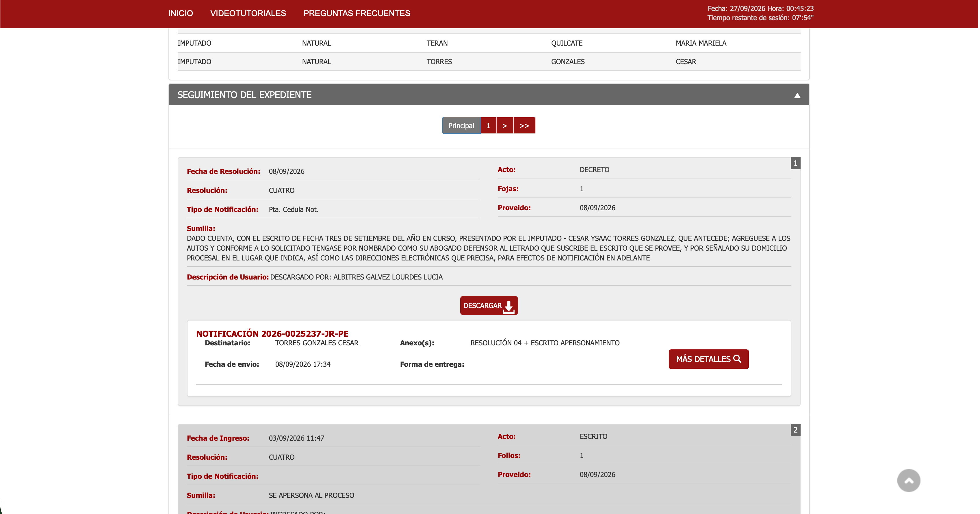
Task: Collapse the Seguimiento del Expediente section arrow
Action: (797, 95)
